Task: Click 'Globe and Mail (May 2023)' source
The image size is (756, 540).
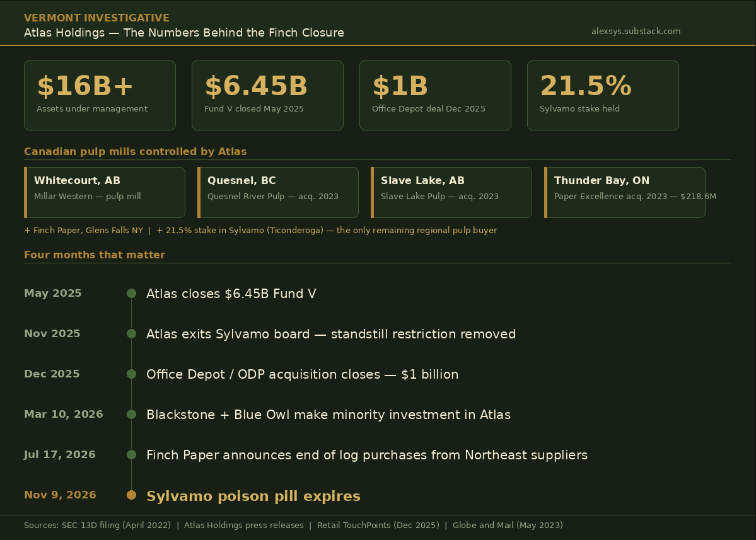Action: 508,525
